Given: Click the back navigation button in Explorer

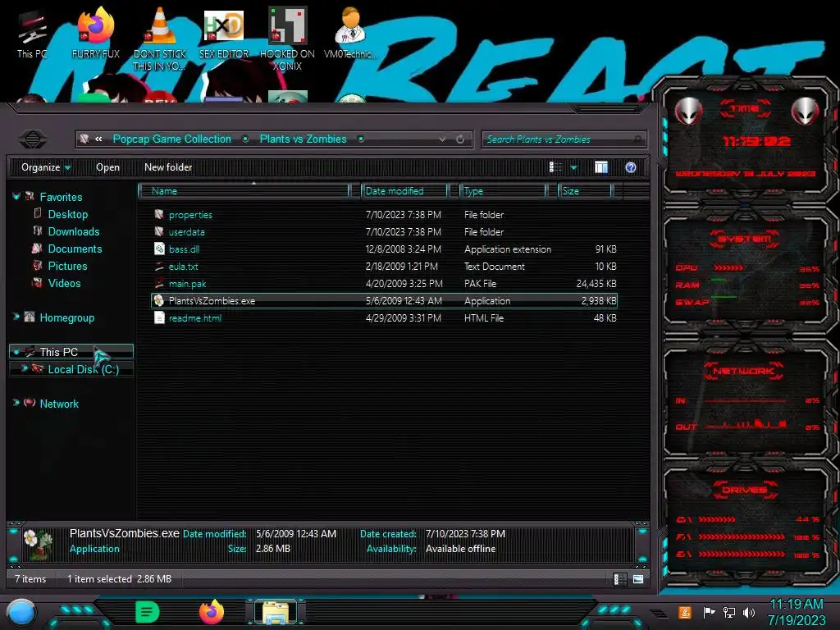Looking at the screenshot, I should pos(33,139).
